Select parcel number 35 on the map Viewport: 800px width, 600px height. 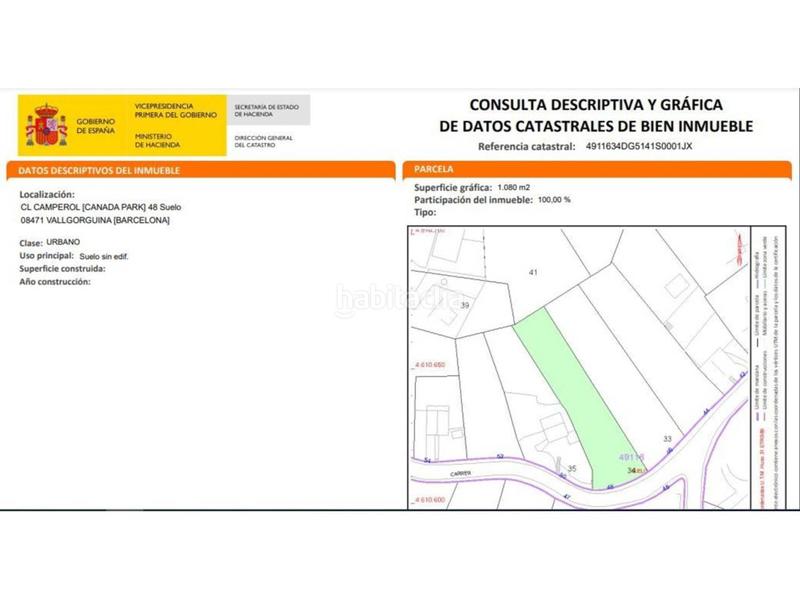coord(572,467)
